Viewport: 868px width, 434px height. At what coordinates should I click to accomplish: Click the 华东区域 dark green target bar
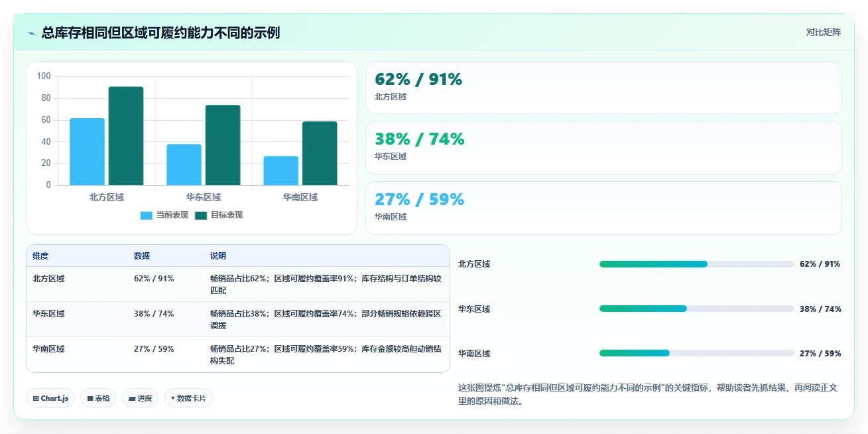coord(223,145)
